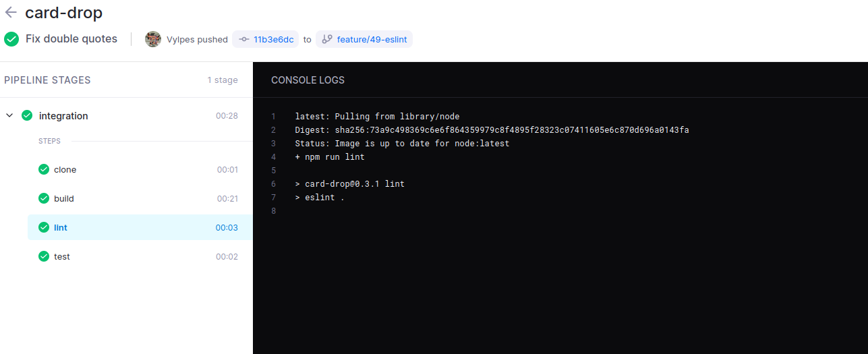Image resolution: width=868 pixels, height=354 pixels.
Task: Open the feature/49-eslint branch link
Action: 364,39
